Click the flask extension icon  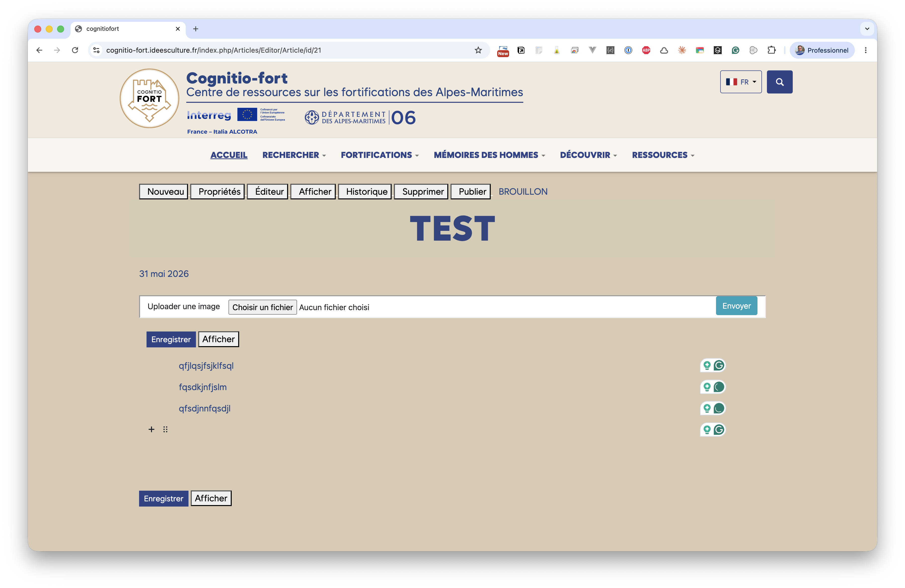pos(557,50)
